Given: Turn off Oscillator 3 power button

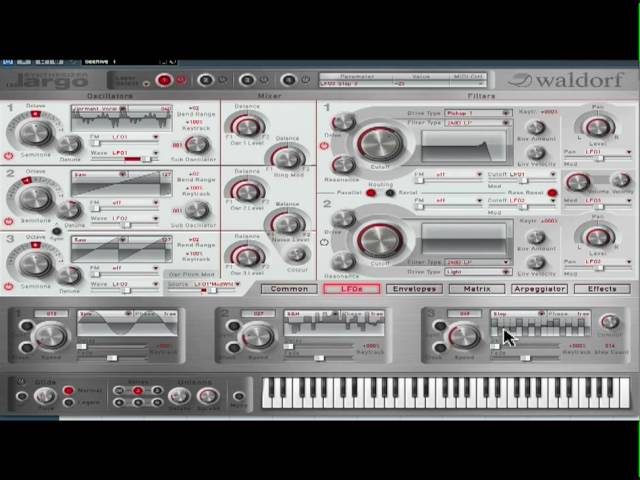Looking at the screenshot, I should point(8,287).
